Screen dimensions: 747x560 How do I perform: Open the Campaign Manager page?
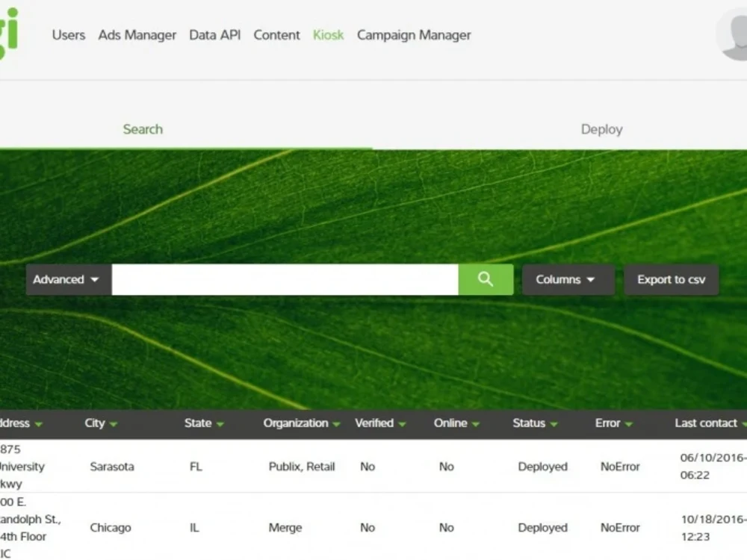[414, 35]
